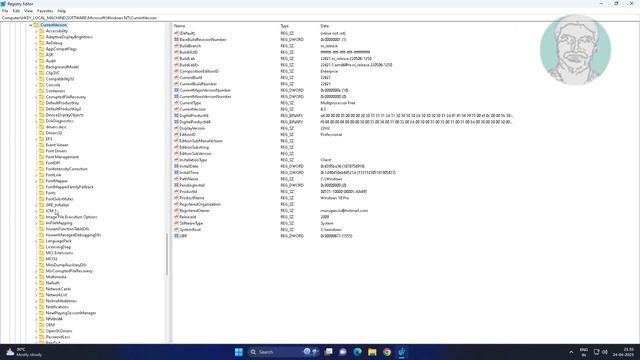Click the ProductName string value icon
Screen dimensions: 640x360
176,198
